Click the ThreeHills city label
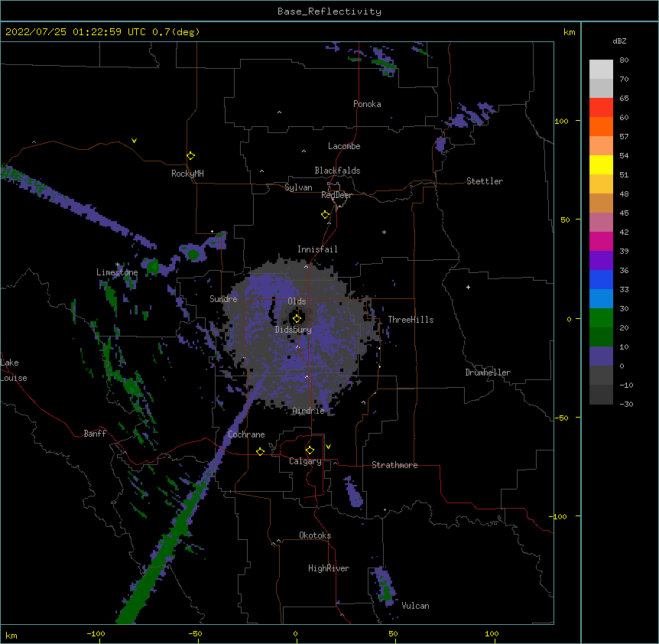 411,320
